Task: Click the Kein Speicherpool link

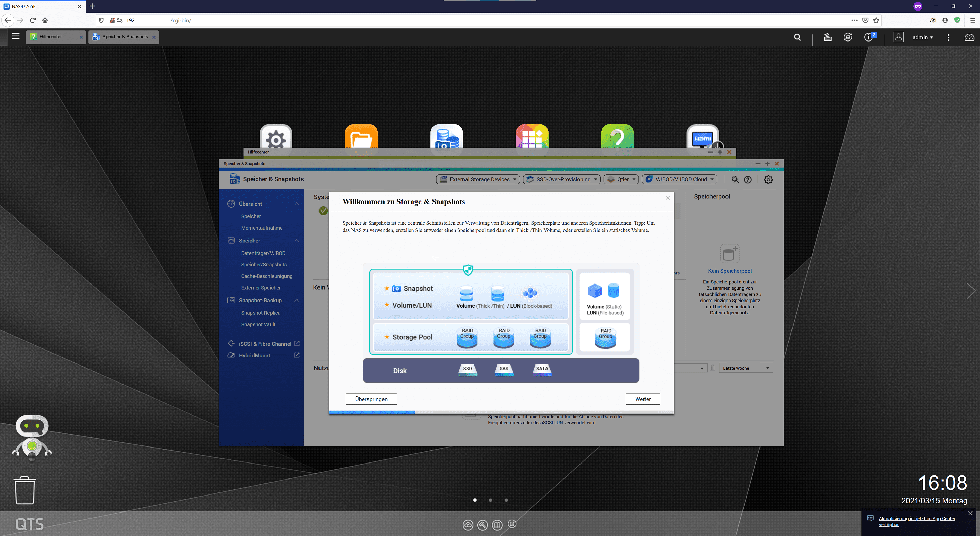Action: (x=730, y=271)
